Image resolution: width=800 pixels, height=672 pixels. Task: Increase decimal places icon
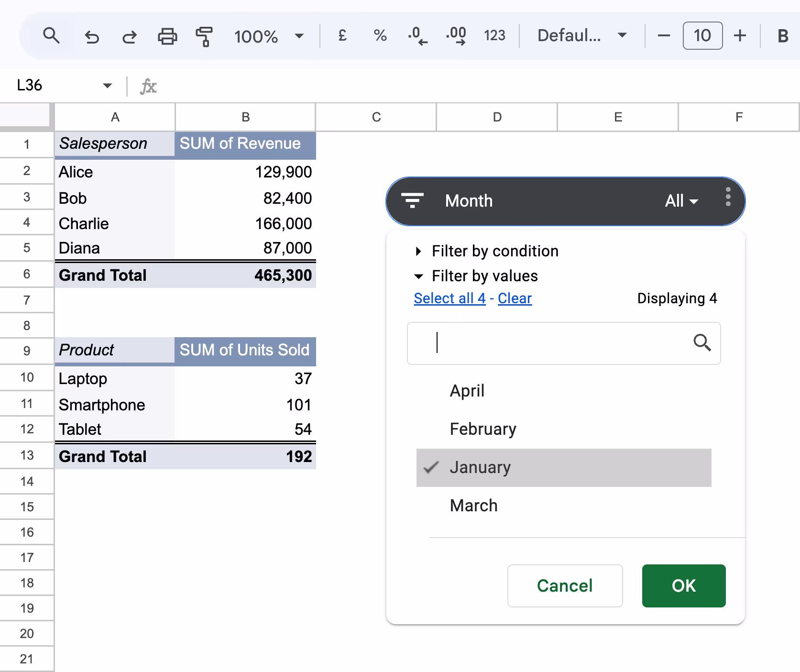[455, 35]
